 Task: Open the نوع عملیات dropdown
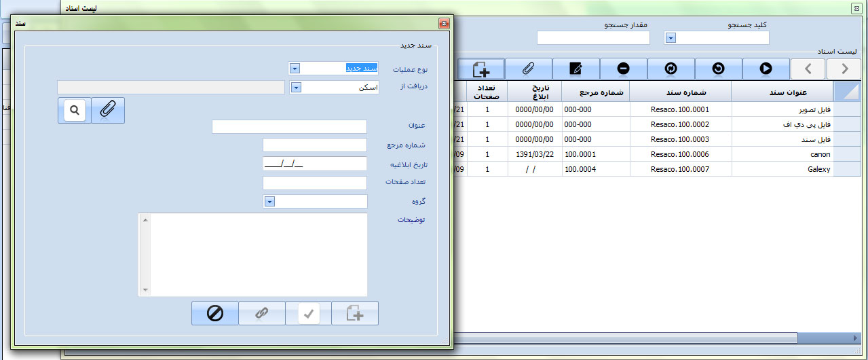pyautogui.click(x=295, y=69)
